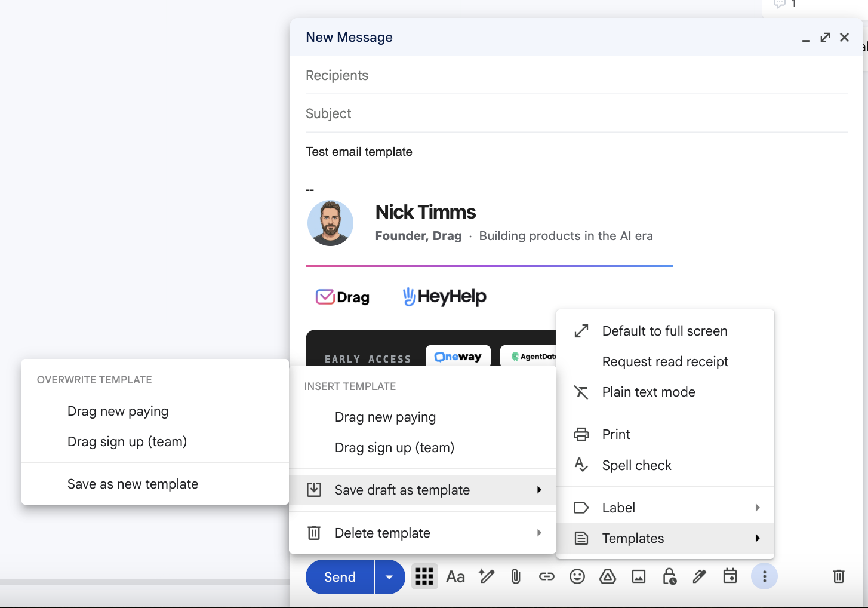868x608 pixels.
Task: Toggle formatting options (Aa) icon
Action: pos(455,576)
